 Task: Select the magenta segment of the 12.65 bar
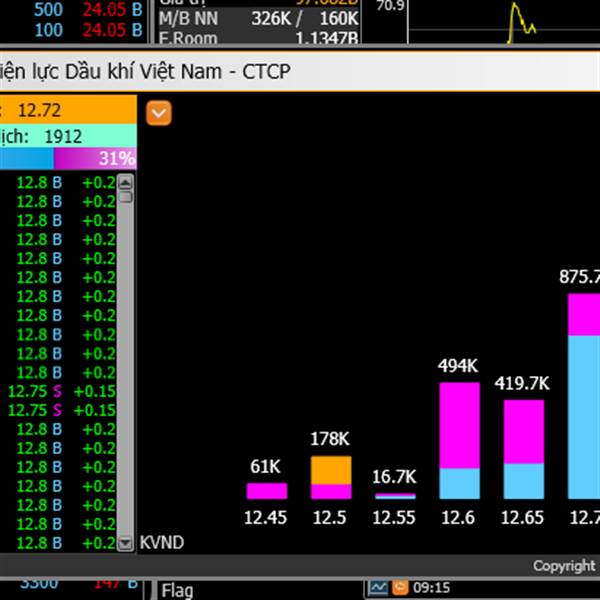(524, 432)
